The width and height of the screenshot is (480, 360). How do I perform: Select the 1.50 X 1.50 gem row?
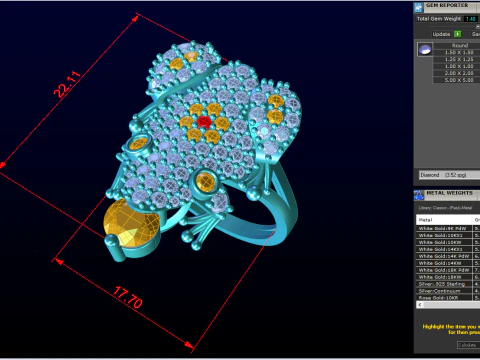(456, 52)
